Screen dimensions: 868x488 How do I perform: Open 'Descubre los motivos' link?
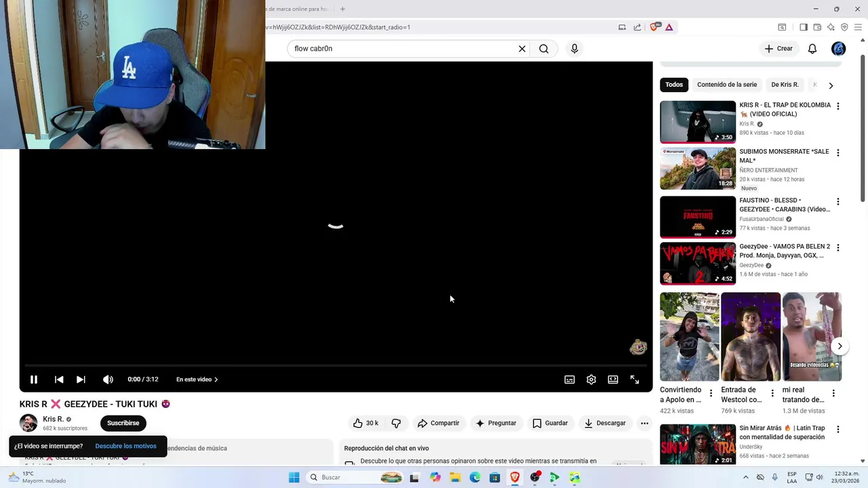[125, 446]
